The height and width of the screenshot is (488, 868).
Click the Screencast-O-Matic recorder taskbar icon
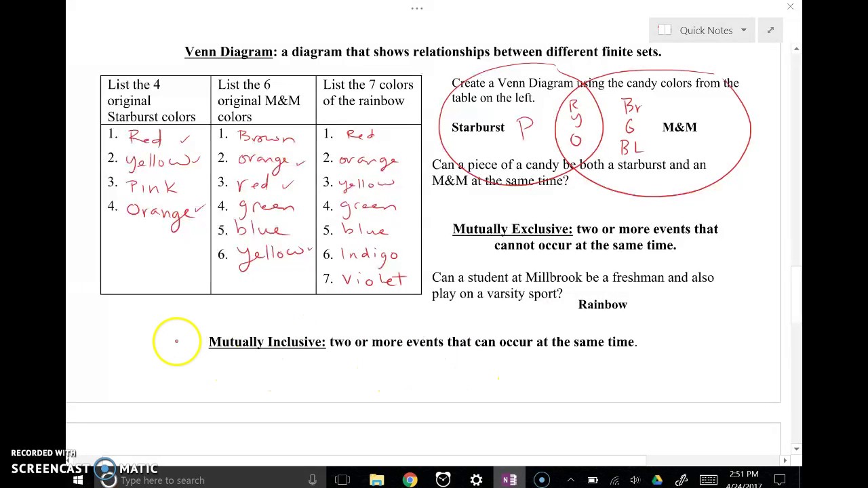pyautogui.click(x=542, y=480)
